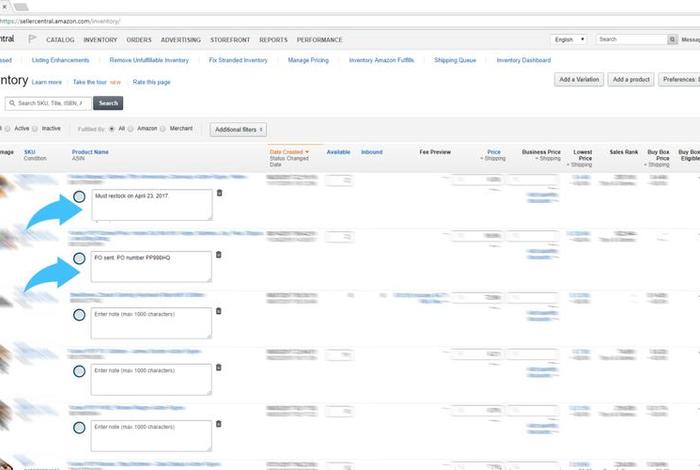Click trash icon beside the third row's empty note
The width and height of the screenshot is (700, 470).
coord(220,311)
